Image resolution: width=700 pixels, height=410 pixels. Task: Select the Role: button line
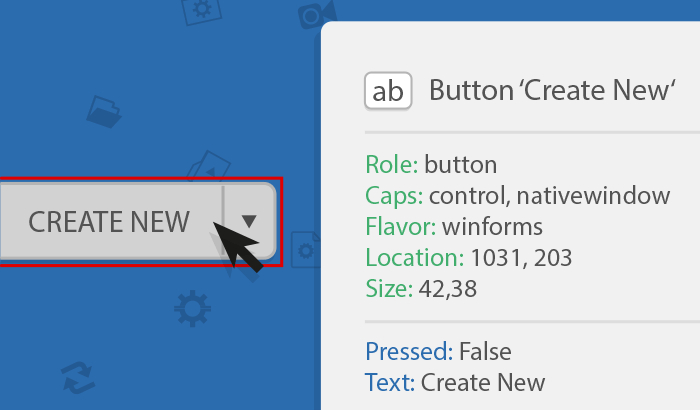click(431, 164)
